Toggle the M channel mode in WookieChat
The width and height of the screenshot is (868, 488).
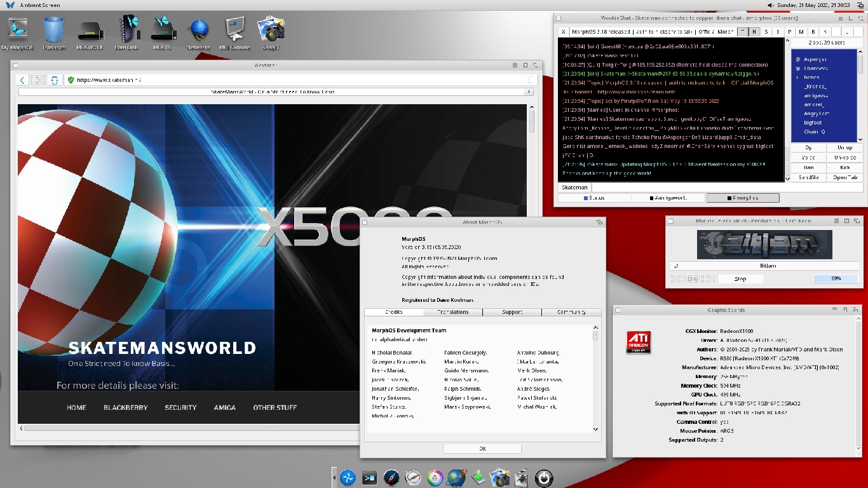coord(801,32)
